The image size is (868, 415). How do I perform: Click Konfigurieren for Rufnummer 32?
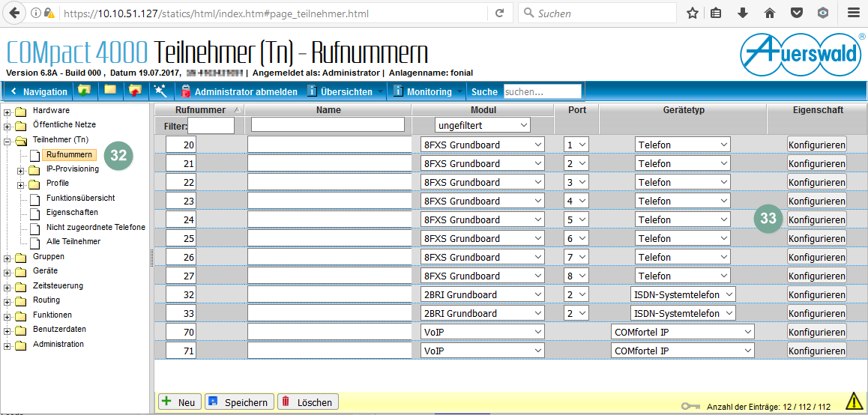click(817, 294)
